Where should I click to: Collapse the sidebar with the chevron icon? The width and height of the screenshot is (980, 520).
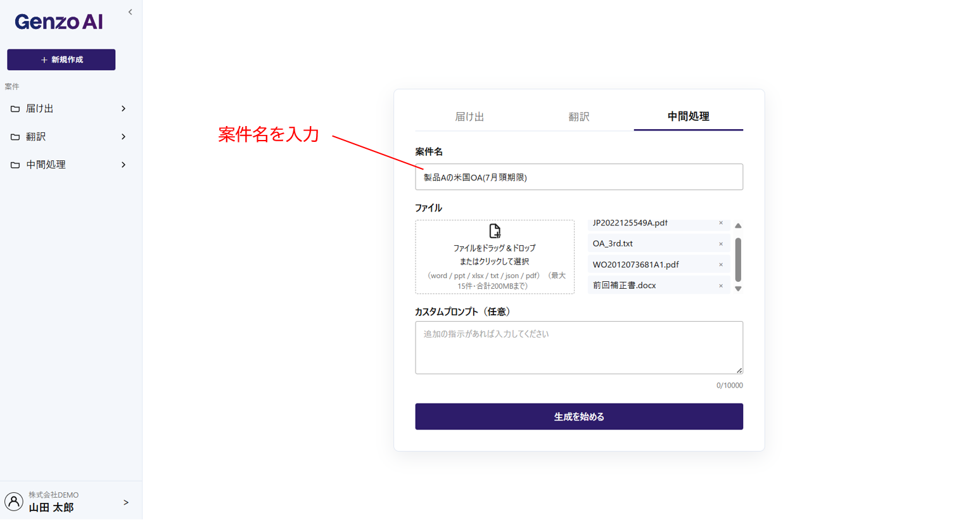130,12
